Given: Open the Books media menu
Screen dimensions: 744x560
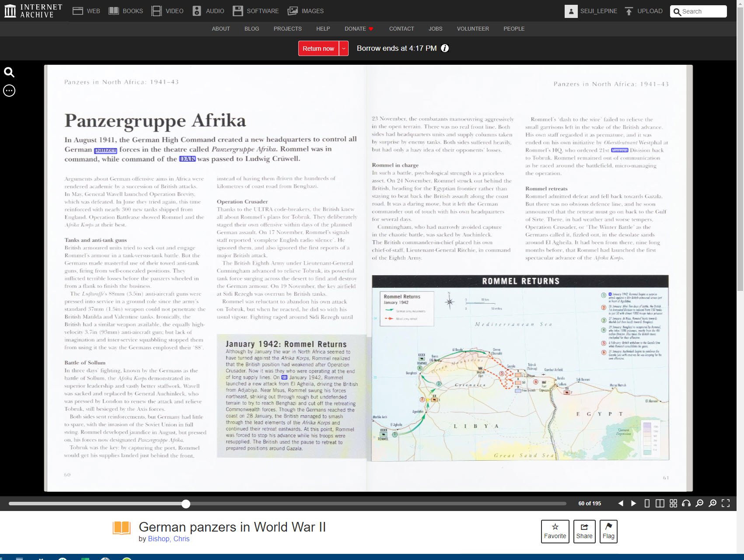Looking at the screenshot, I should tap(126, 11).
